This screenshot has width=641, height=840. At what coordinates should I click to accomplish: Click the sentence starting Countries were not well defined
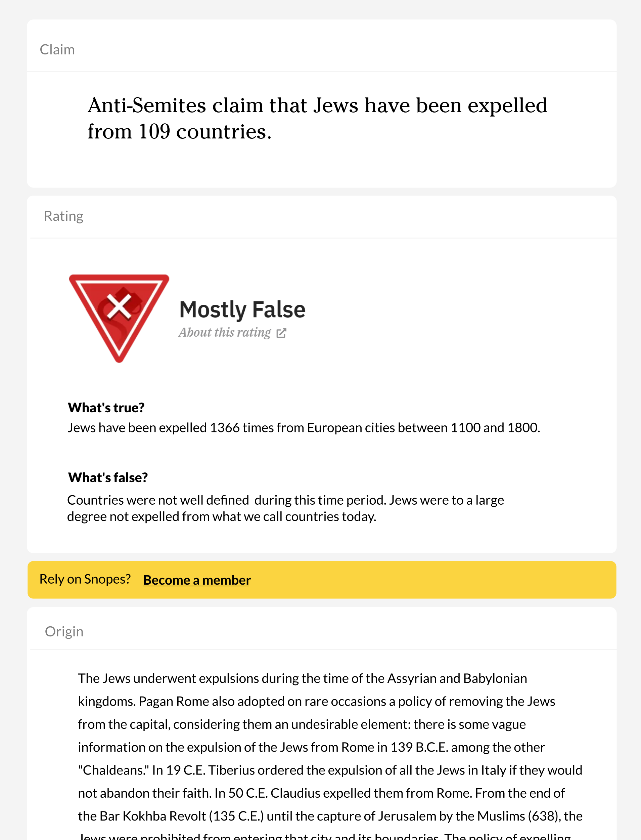[x=285, y=508]
